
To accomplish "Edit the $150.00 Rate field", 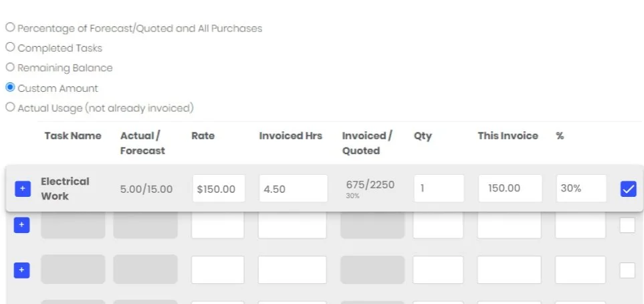I will click(x=219, y=188).
